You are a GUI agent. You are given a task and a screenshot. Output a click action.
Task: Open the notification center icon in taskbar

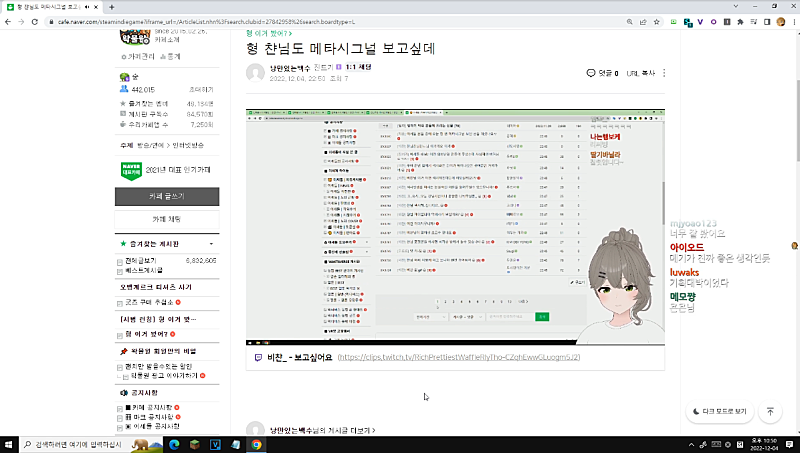point(789,445)
